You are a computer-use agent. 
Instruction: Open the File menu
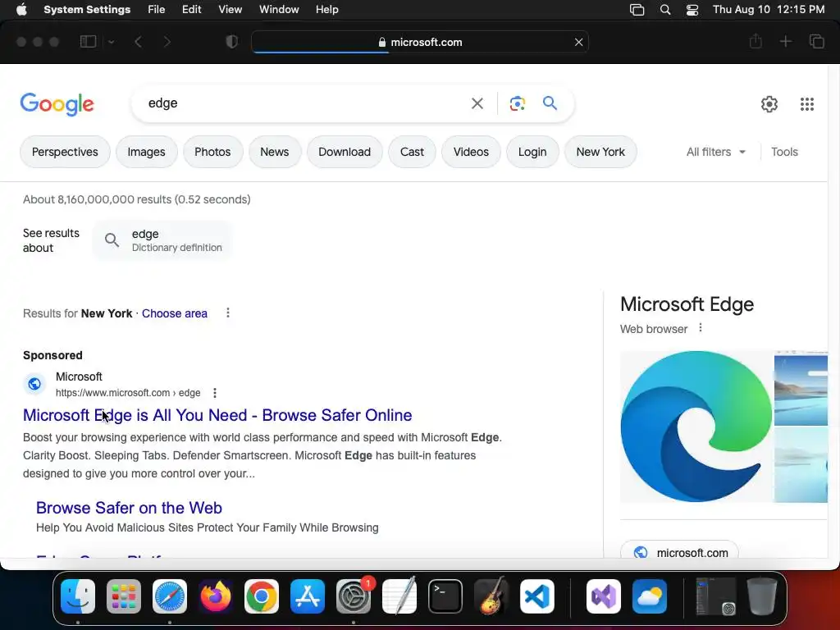pyautogui.click(x=157, y=10)
